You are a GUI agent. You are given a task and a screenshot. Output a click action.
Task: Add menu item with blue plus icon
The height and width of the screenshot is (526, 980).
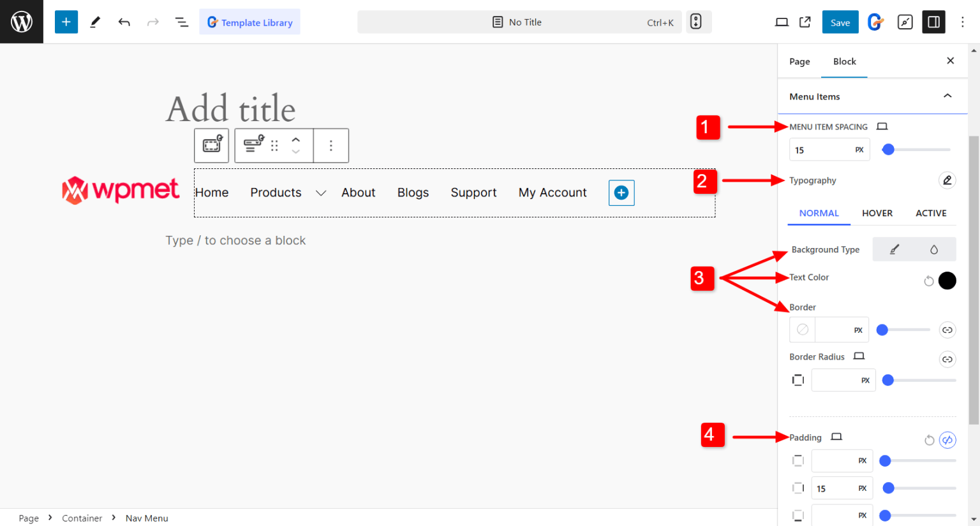621,193
